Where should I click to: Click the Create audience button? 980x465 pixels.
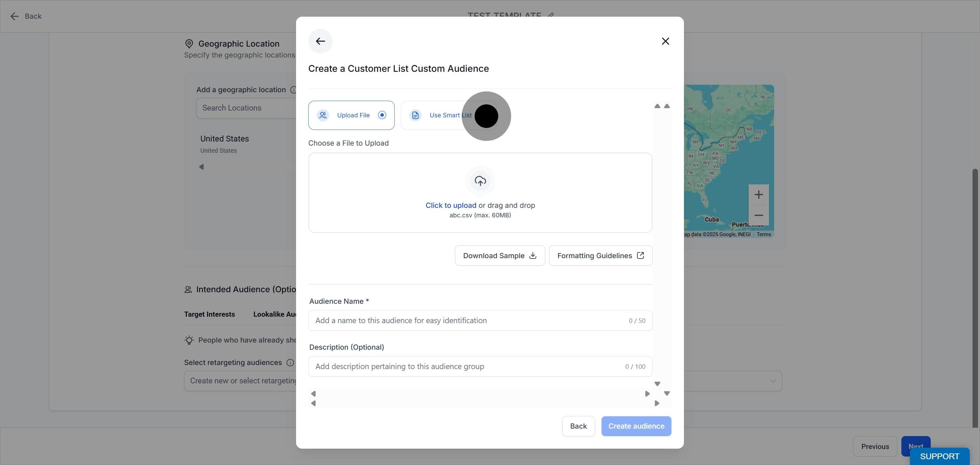[x=636, y=426]
